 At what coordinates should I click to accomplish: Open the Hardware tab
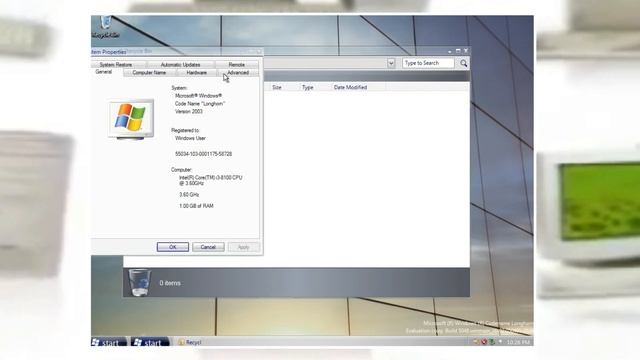point(196,73)
